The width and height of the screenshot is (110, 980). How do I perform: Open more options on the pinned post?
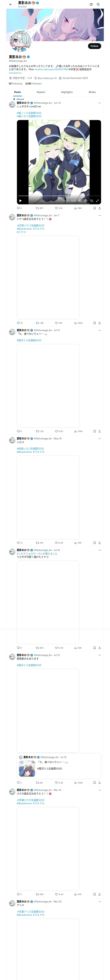99,103
